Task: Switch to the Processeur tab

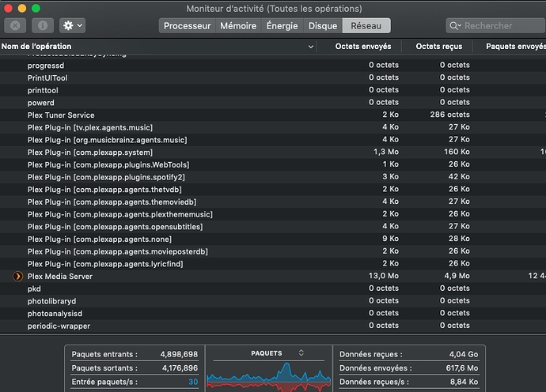Action: 188,26
